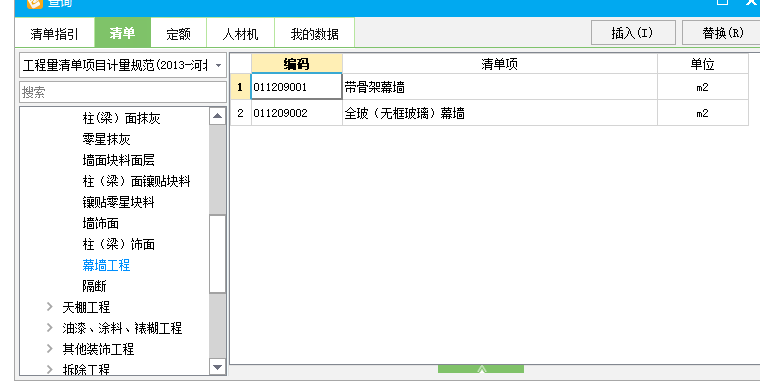760x386 pixels.
Task: Open the 定额 tab
Action: (x=178, y=33)
